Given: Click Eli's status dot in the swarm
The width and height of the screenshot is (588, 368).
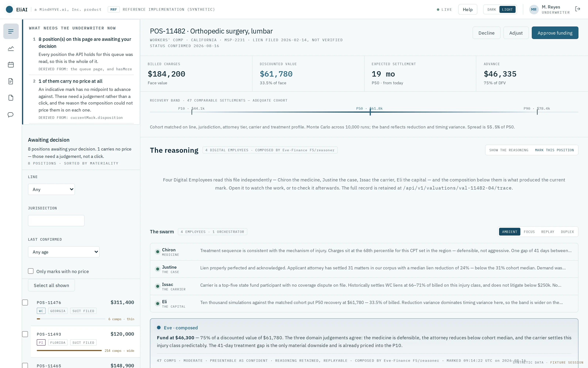Looking at the screenshot, I should [158, 303].
